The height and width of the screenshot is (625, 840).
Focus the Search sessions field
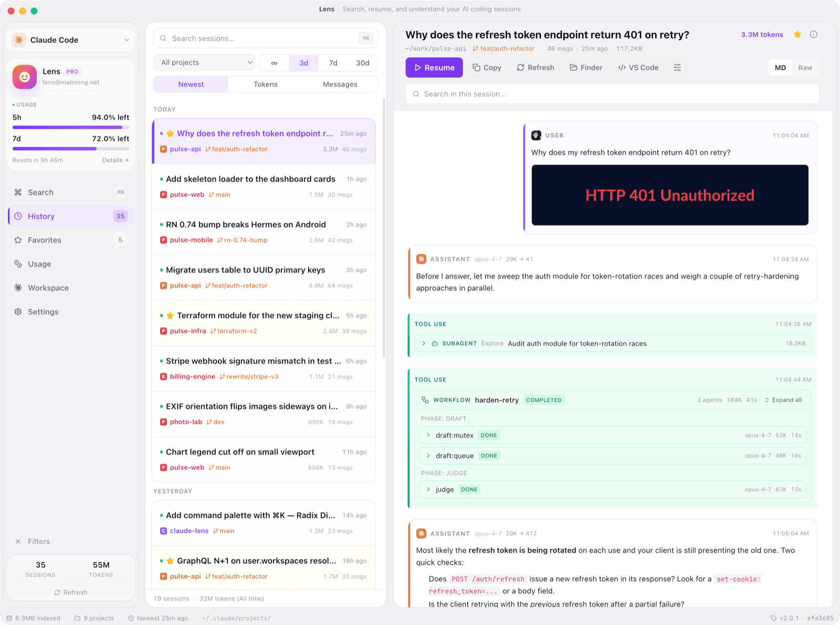(266, 38)
